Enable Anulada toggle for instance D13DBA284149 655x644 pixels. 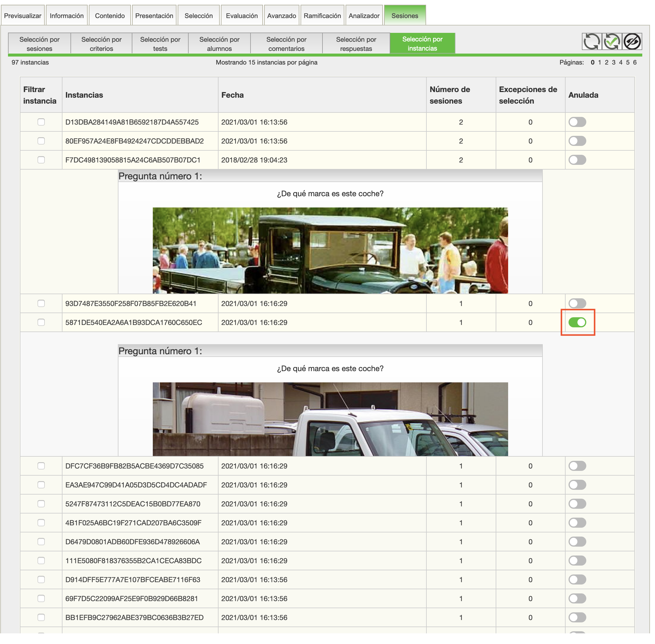tap(577, 122)
